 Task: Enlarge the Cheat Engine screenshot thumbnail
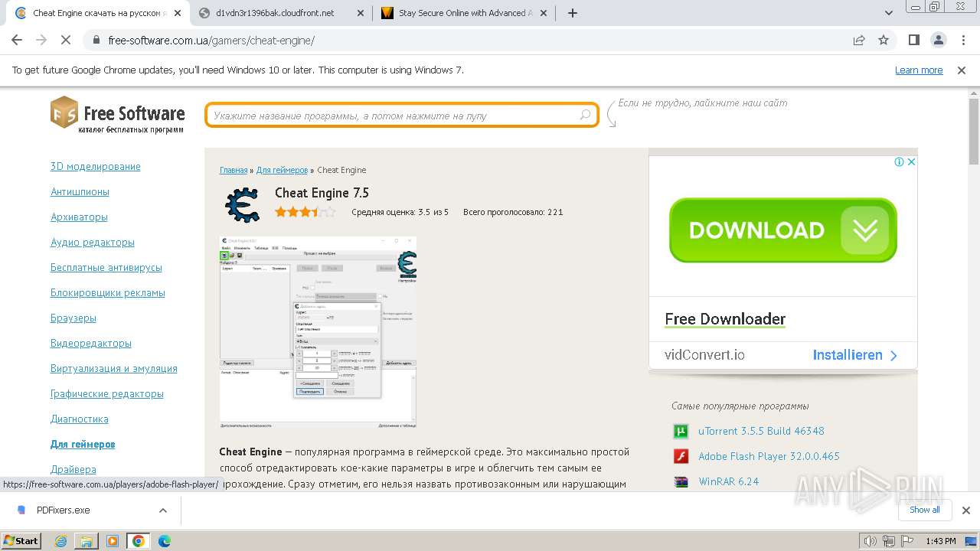pyautogui.click(x=318, y=332)
